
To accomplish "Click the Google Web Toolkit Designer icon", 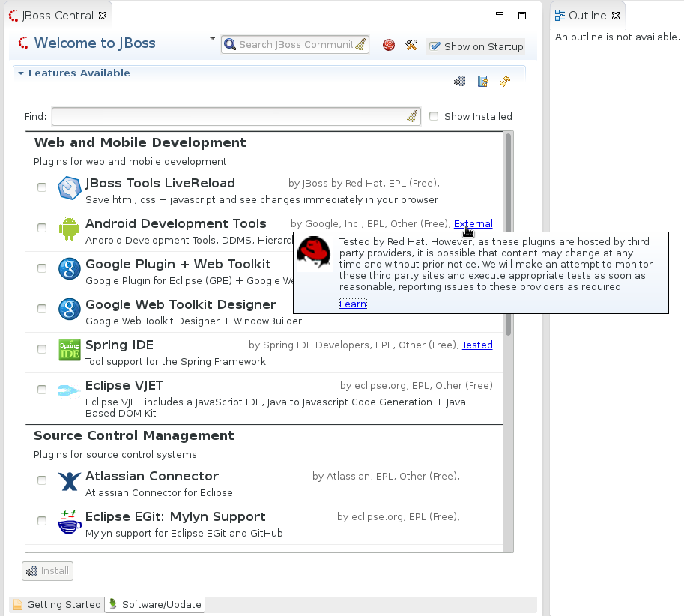I will coord(70,309).
